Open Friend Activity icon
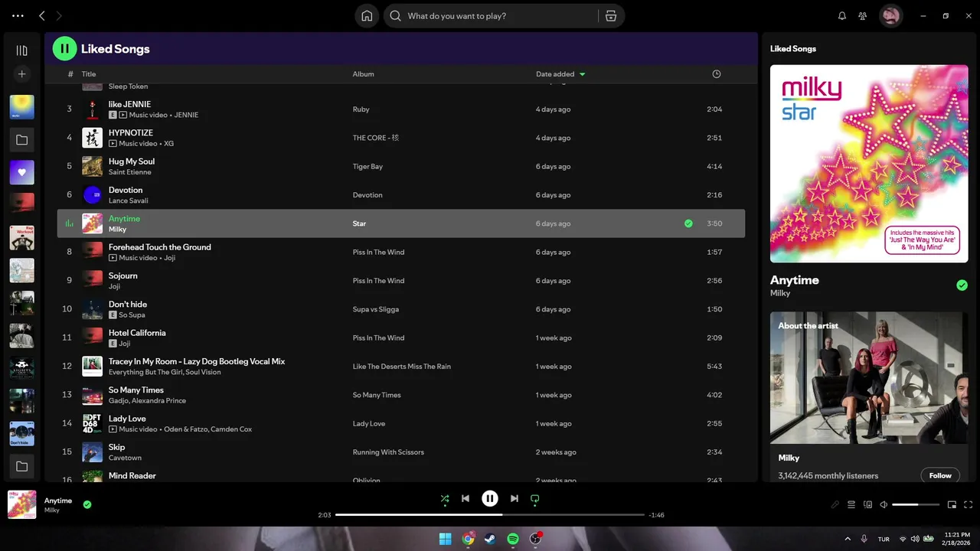 [x=863, y=16]
